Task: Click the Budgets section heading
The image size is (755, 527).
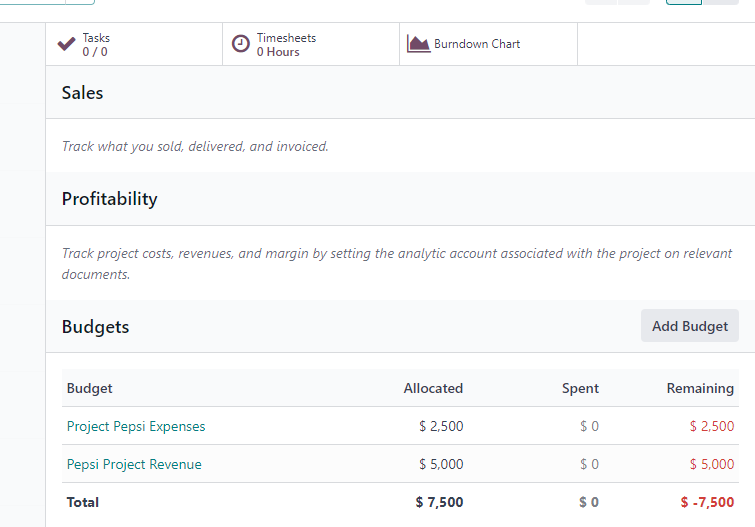Action: pos(95,327)
